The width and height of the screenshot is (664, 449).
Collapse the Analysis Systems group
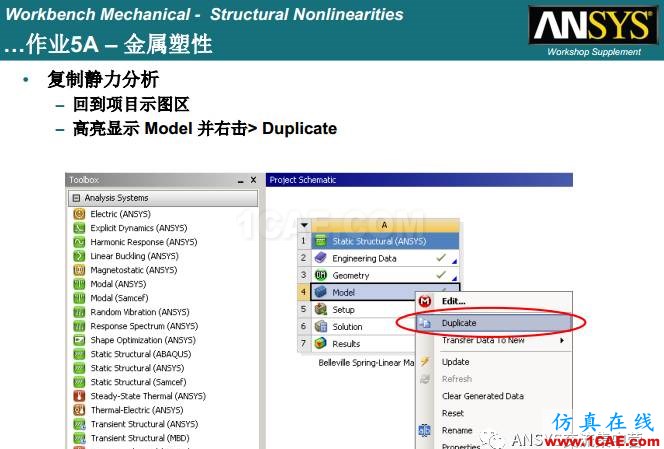(x=76, y=198)
